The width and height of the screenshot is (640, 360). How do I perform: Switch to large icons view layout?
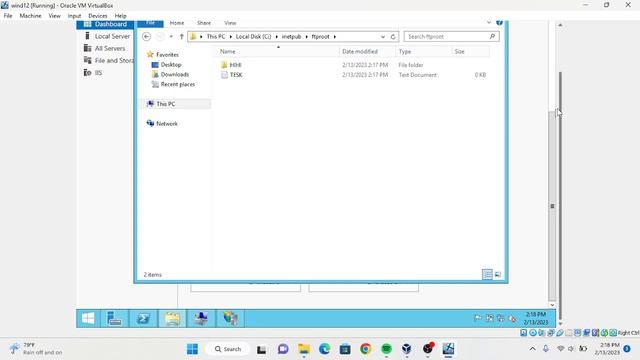point(498,274)
